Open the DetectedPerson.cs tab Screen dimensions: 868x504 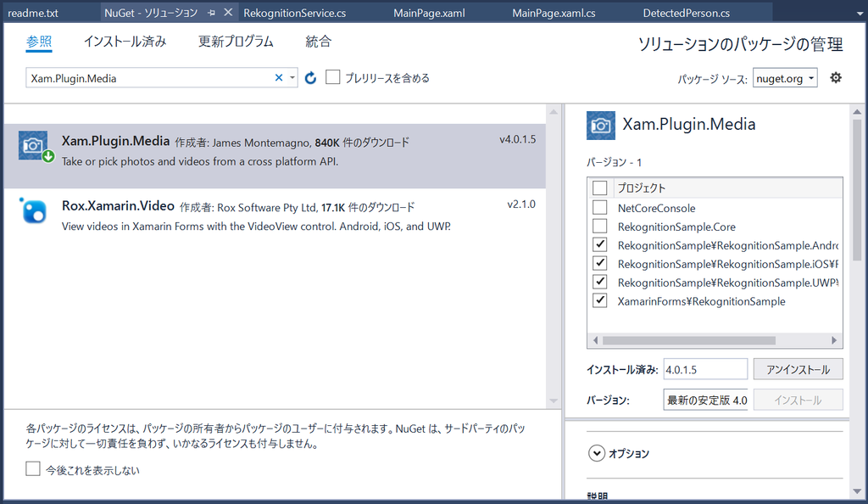pos(687,13)
